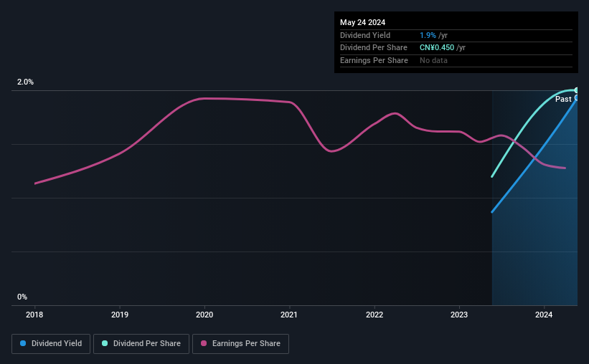589x364 pixels.
Task: Click the 2023 x-axis label
Action: click(x=459, y=315)
